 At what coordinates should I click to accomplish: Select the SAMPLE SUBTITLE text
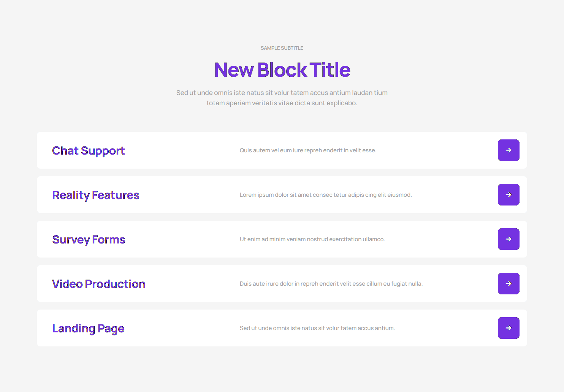click(282, 48)
